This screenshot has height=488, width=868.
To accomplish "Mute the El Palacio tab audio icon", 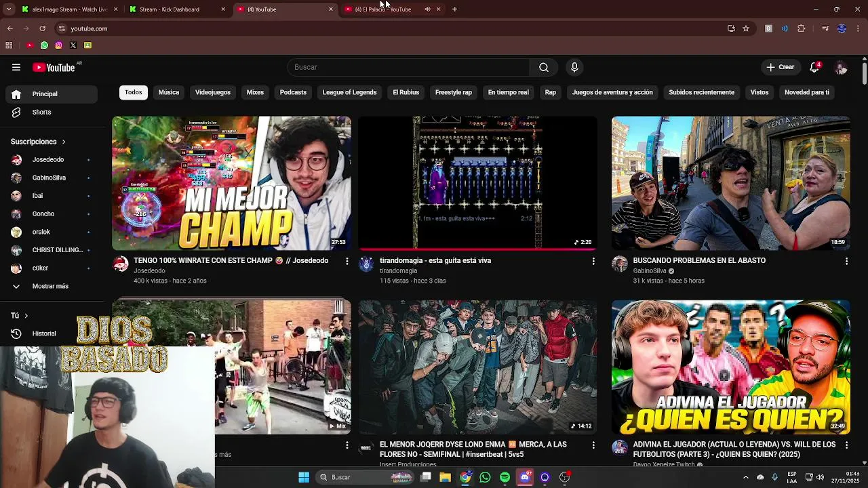I will click(x=427, y=9).
